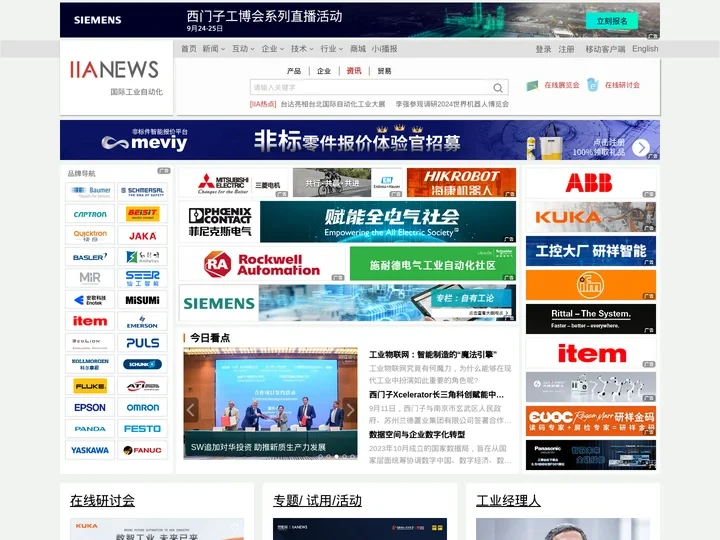
Task: Open the Captron brand logo
Action: click(90, 214)
